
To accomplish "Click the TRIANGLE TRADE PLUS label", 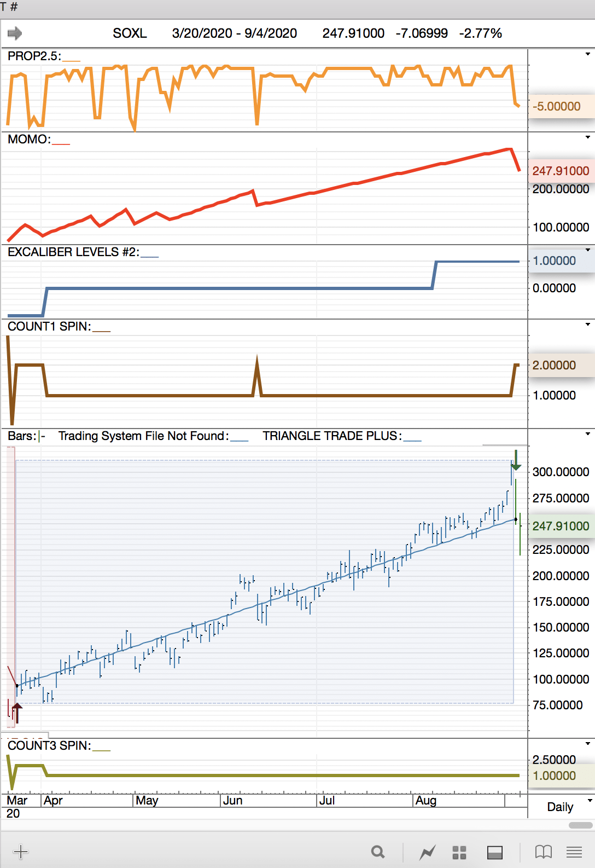I will [x=332, y=436].
